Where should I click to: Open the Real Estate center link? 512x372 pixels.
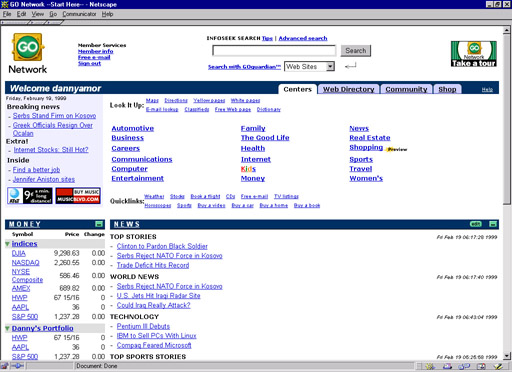[370, 138]
